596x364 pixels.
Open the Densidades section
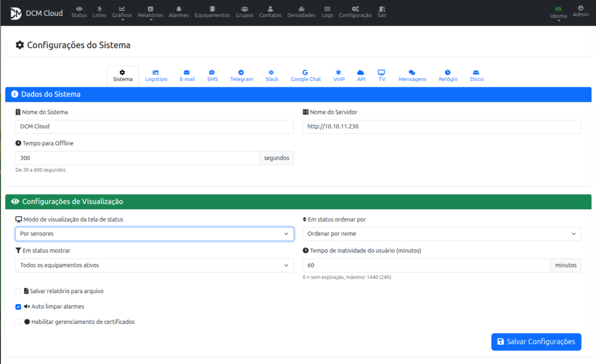point(301,12)
